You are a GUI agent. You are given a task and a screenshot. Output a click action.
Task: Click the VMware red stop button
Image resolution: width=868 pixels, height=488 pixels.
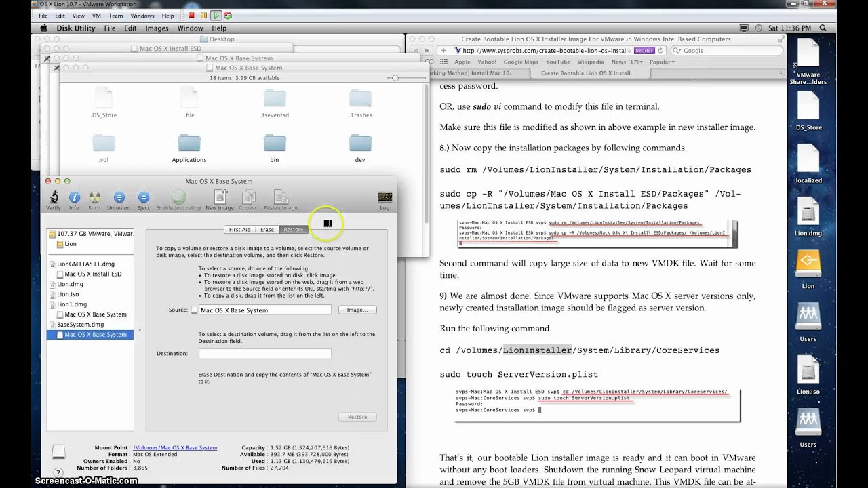pyautogui.click(x=191, y=15)
